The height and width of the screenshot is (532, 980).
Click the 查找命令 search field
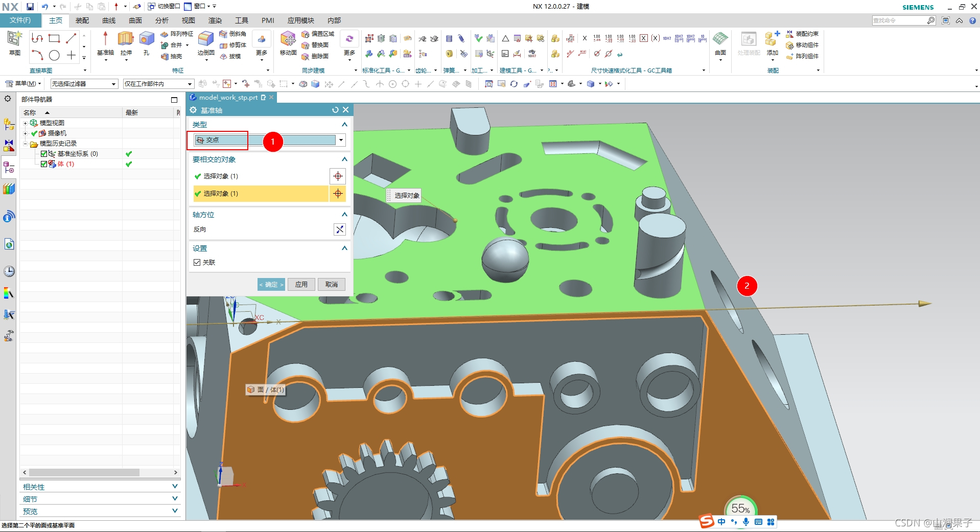[899, 20]
